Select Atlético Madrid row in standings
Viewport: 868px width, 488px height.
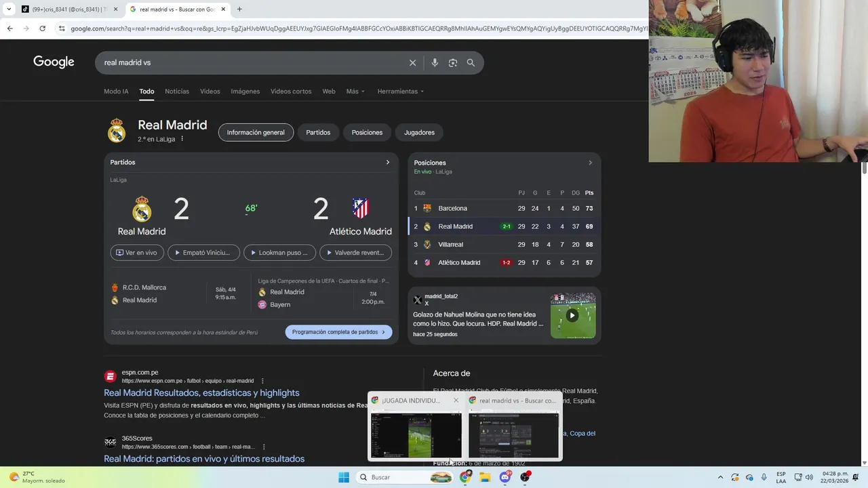click(x=504, y=263)
